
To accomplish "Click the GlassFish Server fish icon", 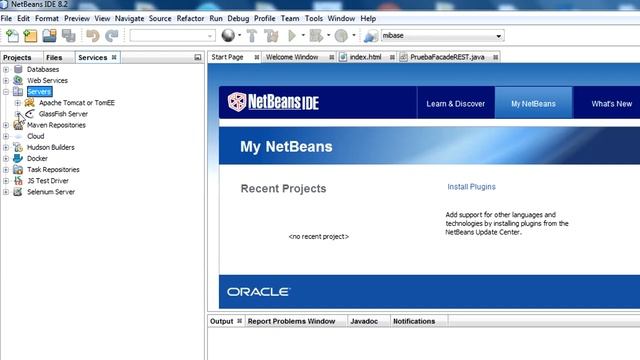I will pos(29,114).
